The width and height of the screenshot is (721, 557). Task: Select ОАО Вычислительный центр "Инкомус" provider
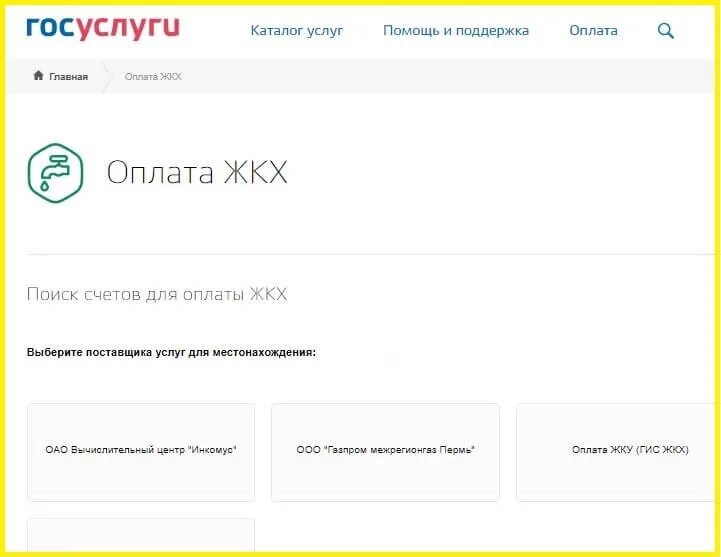(141, 452)
